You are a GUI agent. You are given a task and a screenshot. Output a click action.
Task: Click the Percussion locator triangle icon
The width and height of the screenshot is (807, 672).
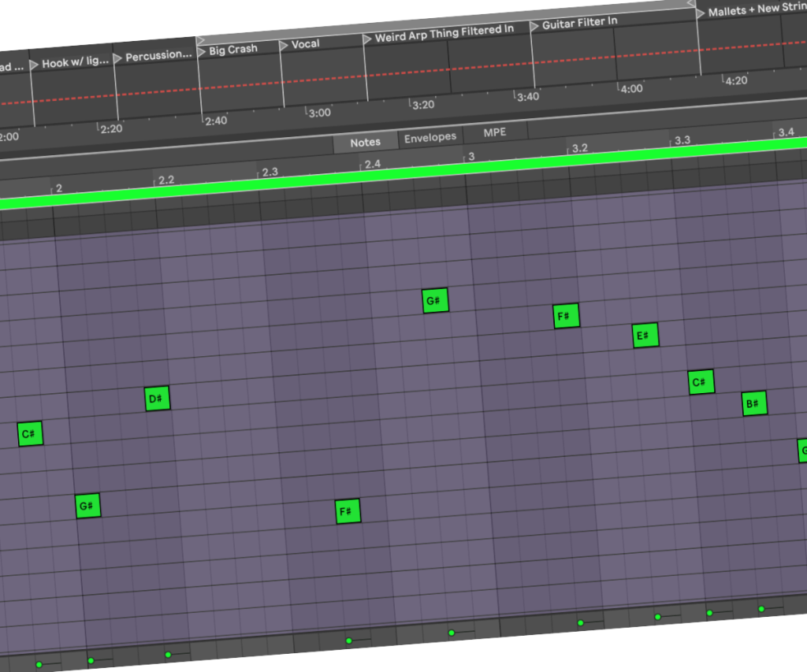(x=118, y=58)
